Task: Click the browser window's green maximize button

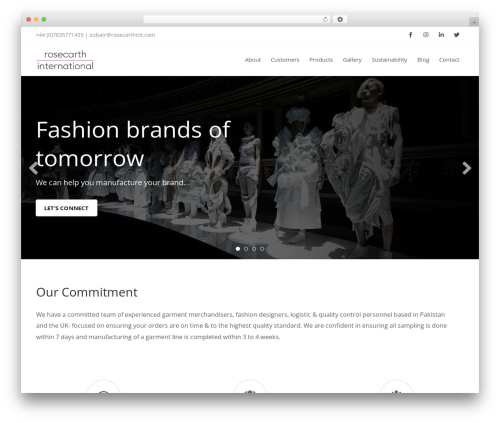Action: 44,19
